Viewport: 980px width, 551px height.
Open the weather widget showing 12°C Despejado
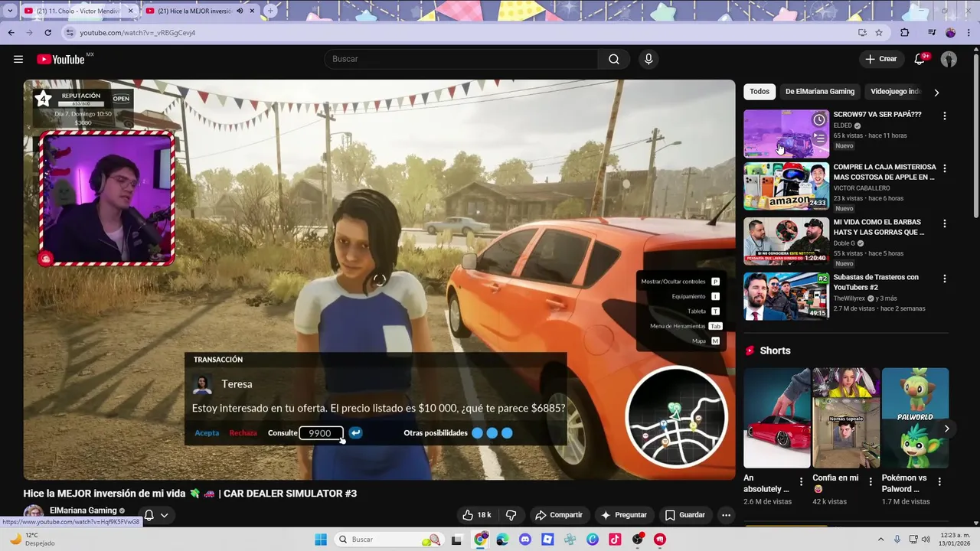[x=32, y=540]
